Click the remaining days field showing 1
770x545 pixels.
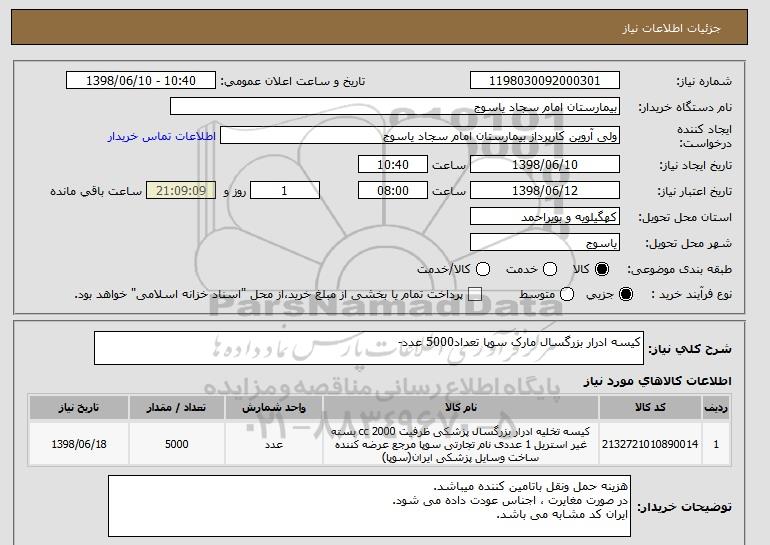pos(285,191)
